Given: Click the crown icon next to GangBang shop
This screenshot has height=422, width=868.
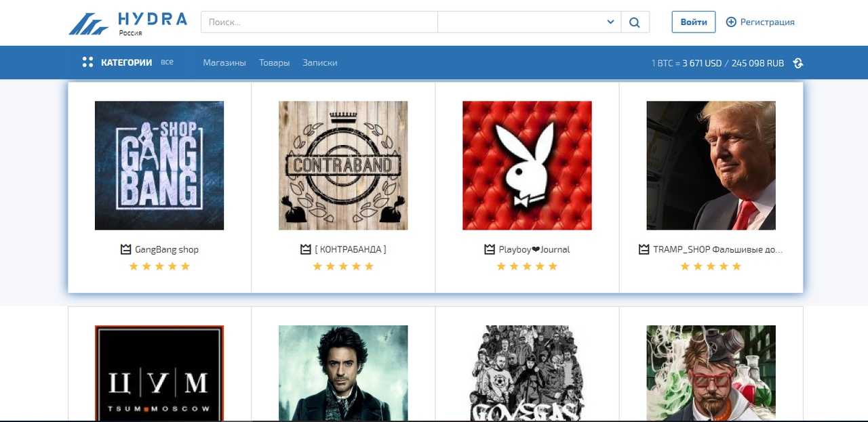Looking at the screenshot, I should pos(125,249).
